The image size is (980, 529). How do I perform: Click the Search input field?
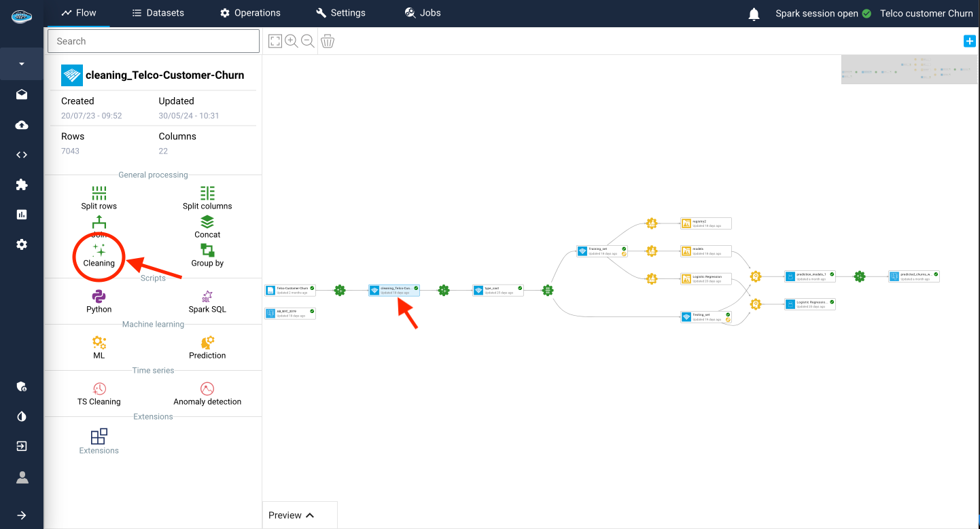pyautogui.click(x=154, y=41)
